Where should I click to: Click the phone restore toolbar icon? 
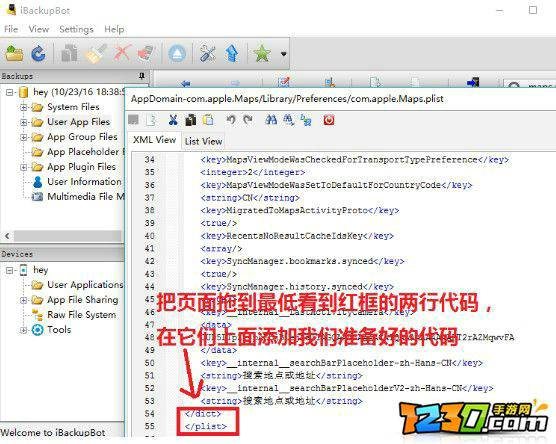pos(147,54)
